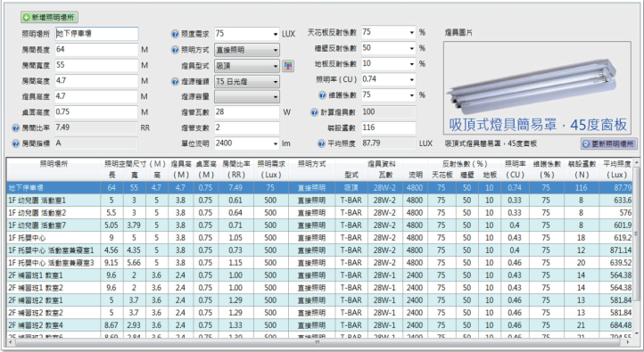Click the 燈管支數 field containing 2

click(247, 128)
